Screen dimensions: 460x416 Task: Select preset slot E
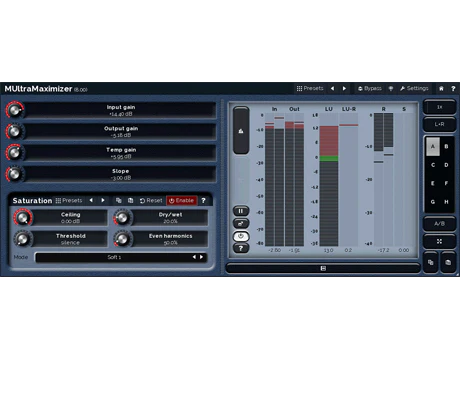click(x=433, y=183)
